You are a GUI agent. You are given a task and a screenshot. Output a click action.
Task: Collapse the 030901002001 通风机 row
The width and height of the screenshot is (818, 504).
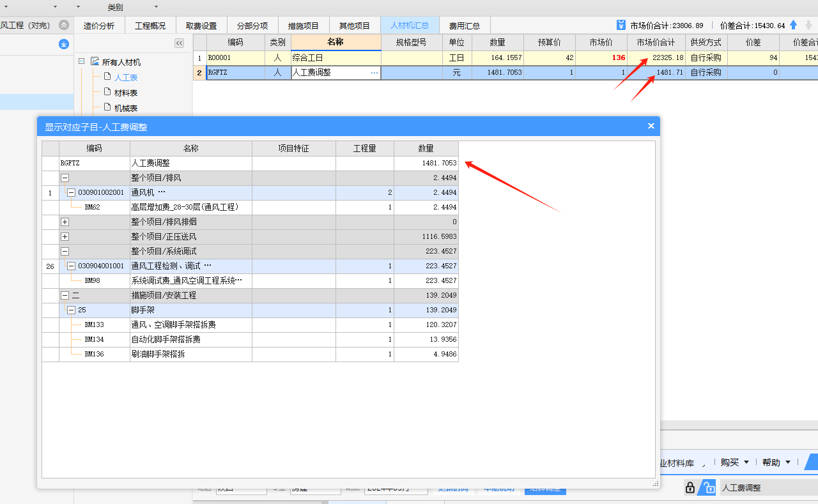click(72, 192)
